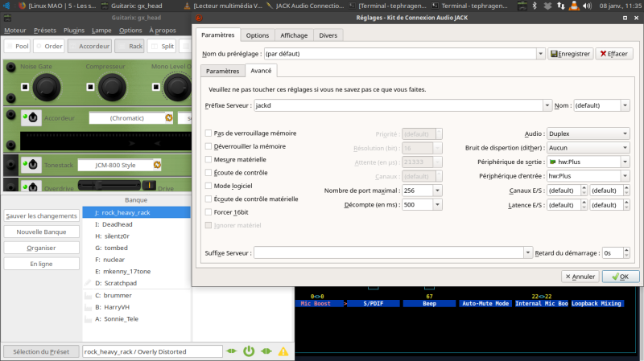Click the red X Effacer icon
The width and height of the screenshot is (644, 361).
pyautogui.click(x=603, y=54)
